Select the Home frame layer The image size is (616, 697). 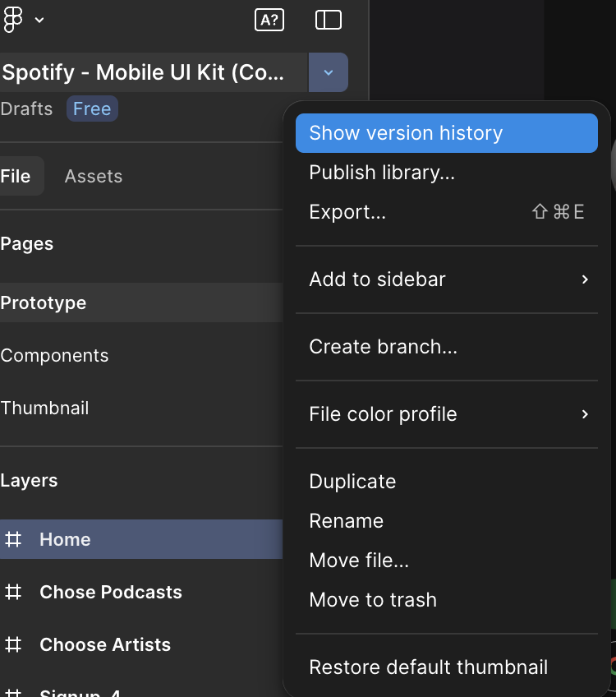(141, 539)
